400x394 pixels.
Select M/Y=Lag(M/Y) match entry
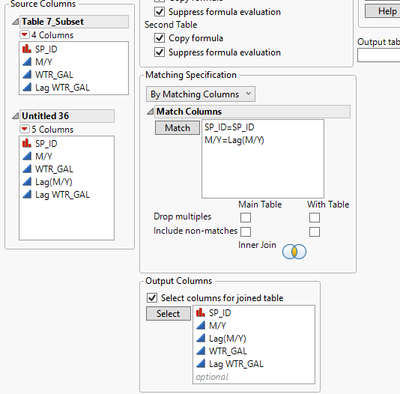(x=234, y=140)
